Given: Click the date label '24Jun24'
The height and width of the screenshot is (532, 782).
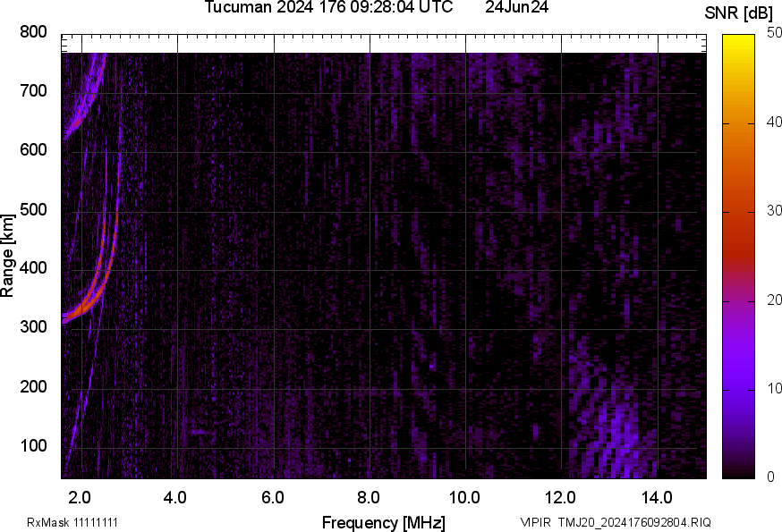Looking at the screenshot, I should tap(516, 6).
